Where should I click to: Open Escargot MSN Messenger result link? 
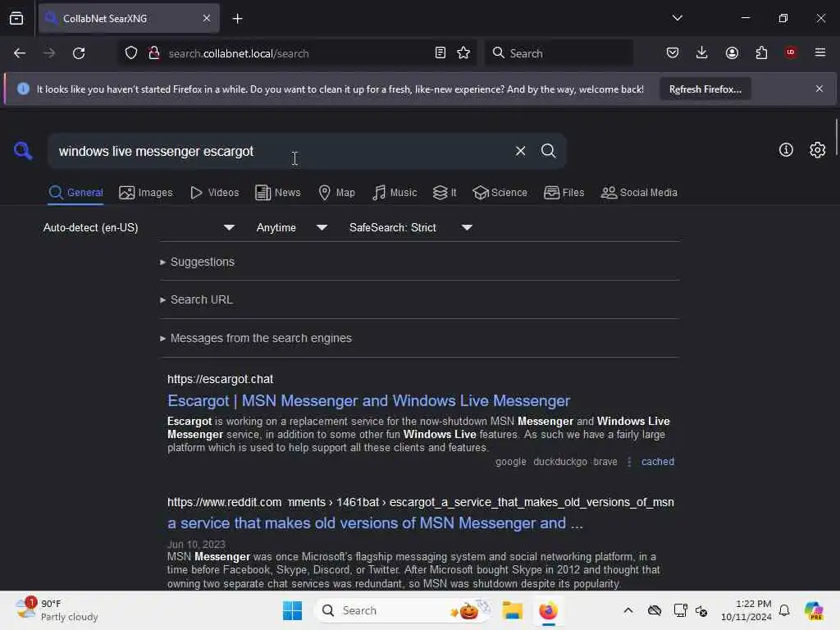coord(368,400)
